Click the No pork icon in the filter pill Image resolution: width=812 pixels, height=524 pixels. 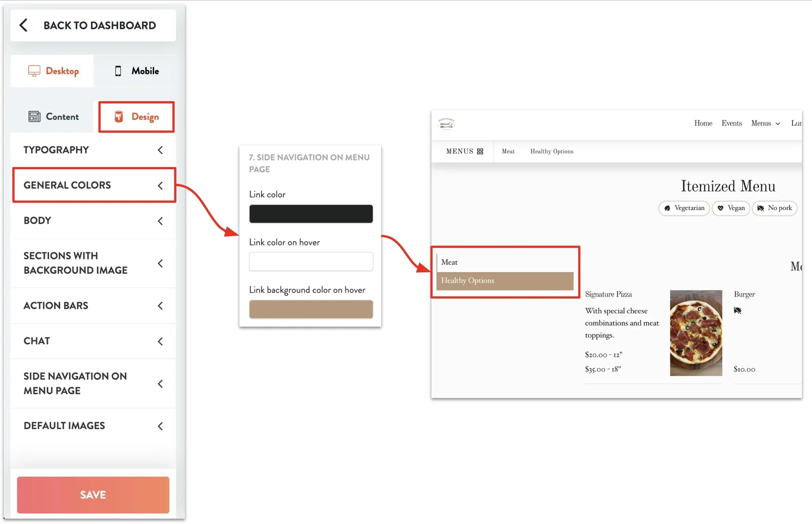[x=760, y=208]
